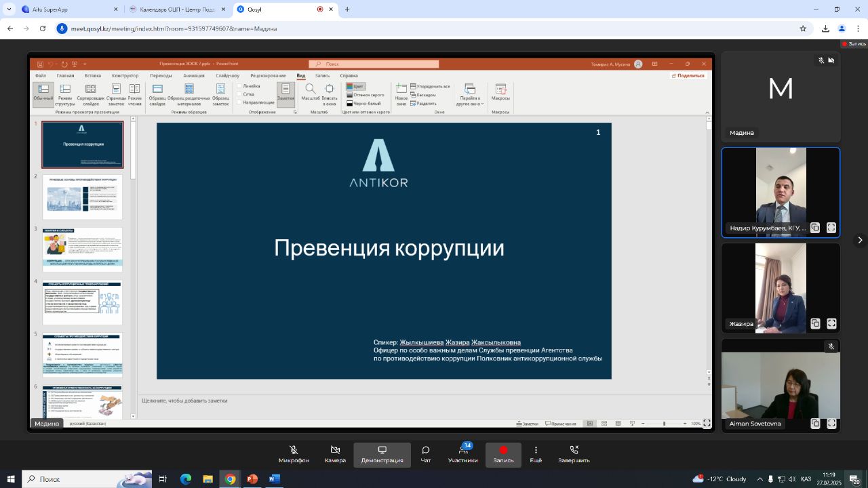This screenshot has width=868, height=488.
Task: Toggle Заметки in PowerPoint status bar
Action: click(527, 424)
